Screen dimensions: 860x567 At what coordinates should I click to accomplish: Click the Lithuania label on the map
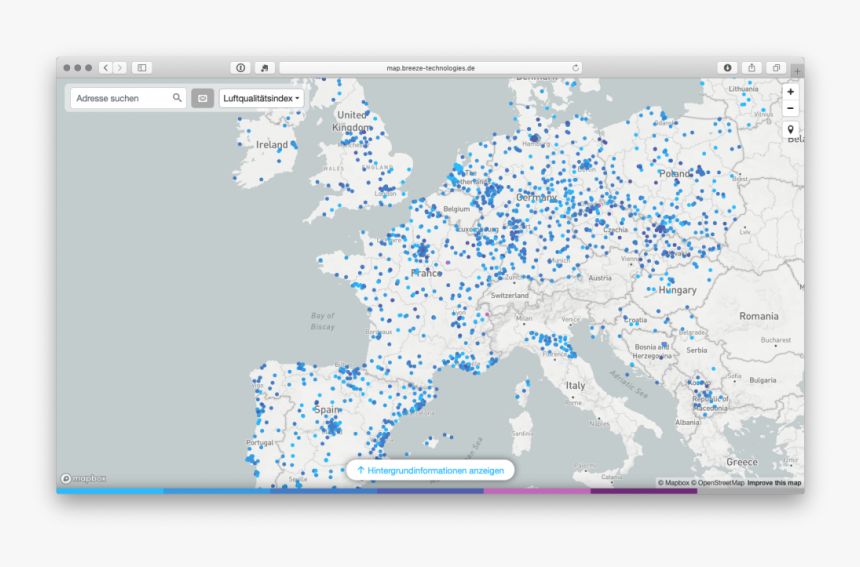743,89
